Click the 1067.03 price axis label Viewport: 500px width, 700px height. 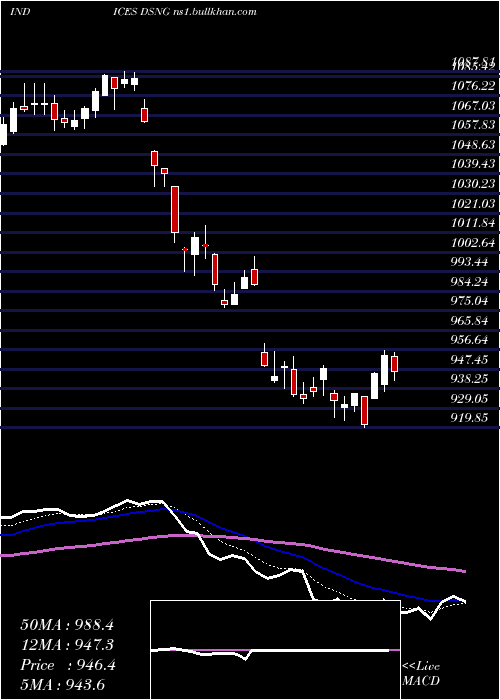(x=473, y=105)
